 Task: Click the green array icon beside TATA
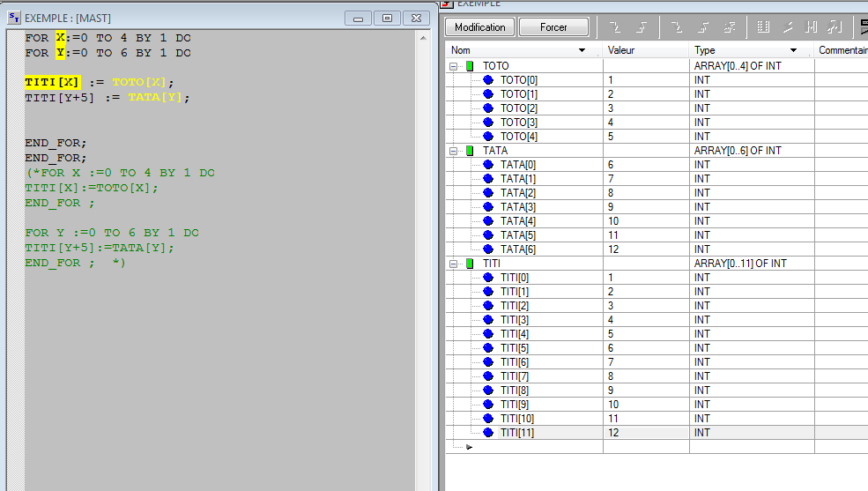point(470,151)
